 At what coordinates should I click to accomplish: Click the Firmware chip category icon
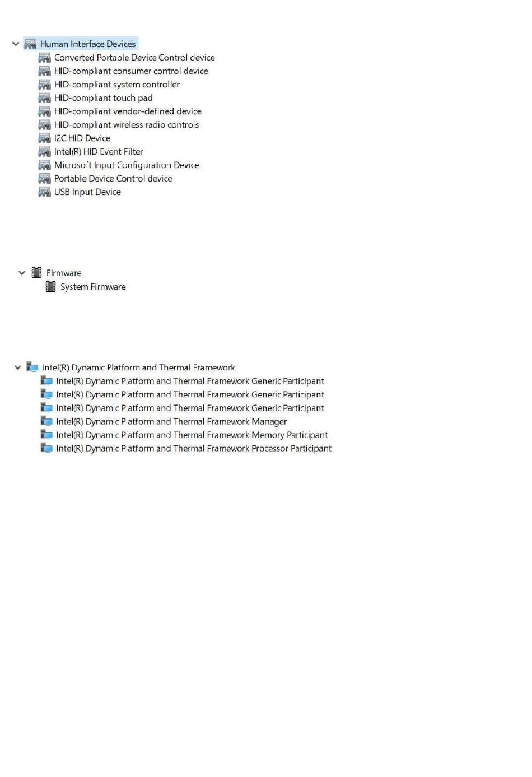(x=36, y=273)
